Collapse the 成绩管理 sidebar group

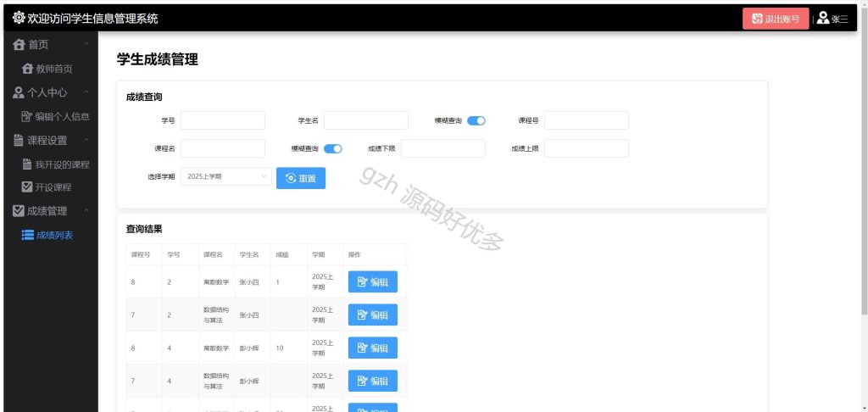coord(86,210)
